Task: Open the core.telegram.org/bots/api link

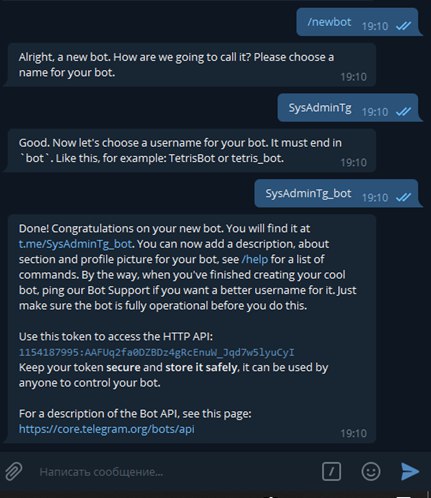Action: pos(107,429)
